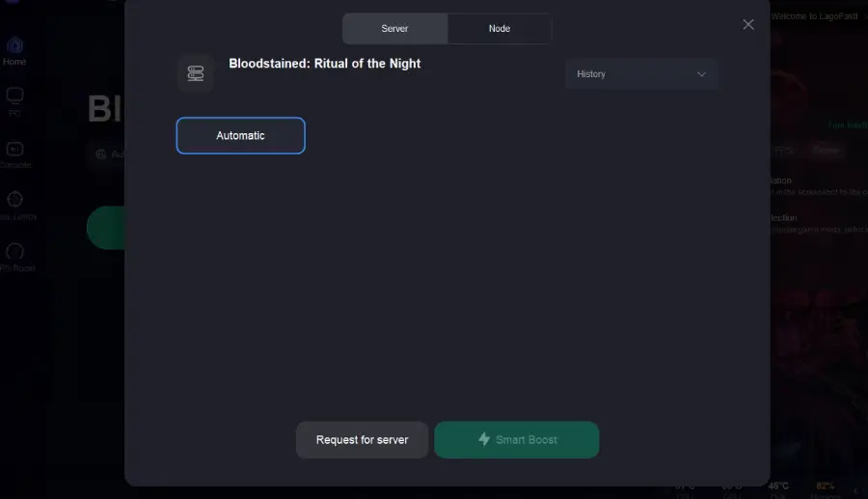Click the History dropdown chevron arrow

701,74
